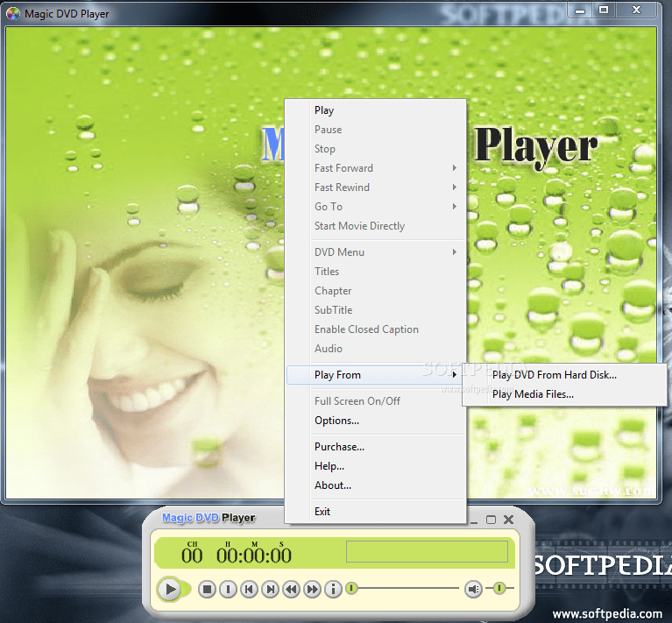Image resolution: width=672 pixels, height=623 pixels.
Task: Select Play DVD From Hard Disk...
Action: click(x=564, y=375)
